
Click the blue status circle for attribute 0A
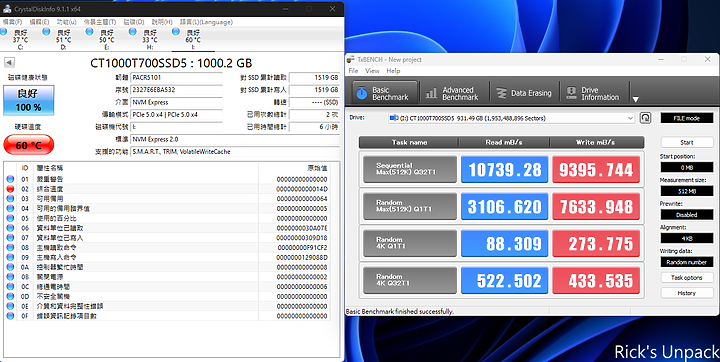point(10,267)
